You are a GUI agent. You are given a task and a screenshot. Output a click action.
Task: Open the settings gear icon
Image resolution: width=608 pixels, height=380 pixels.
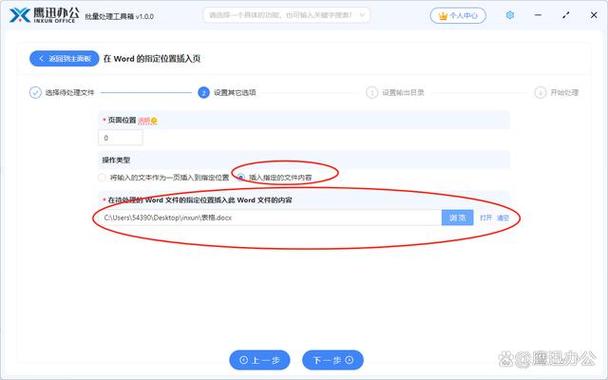510,15
